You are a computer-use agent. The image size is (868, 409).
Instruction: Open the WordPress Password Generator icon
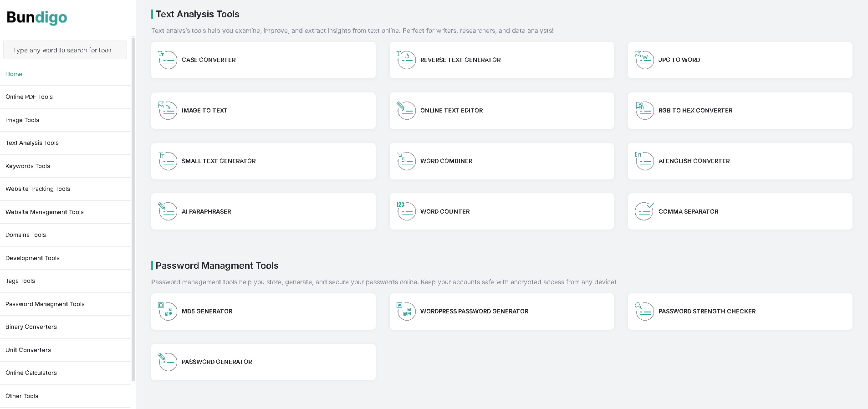tap(406, 311)
